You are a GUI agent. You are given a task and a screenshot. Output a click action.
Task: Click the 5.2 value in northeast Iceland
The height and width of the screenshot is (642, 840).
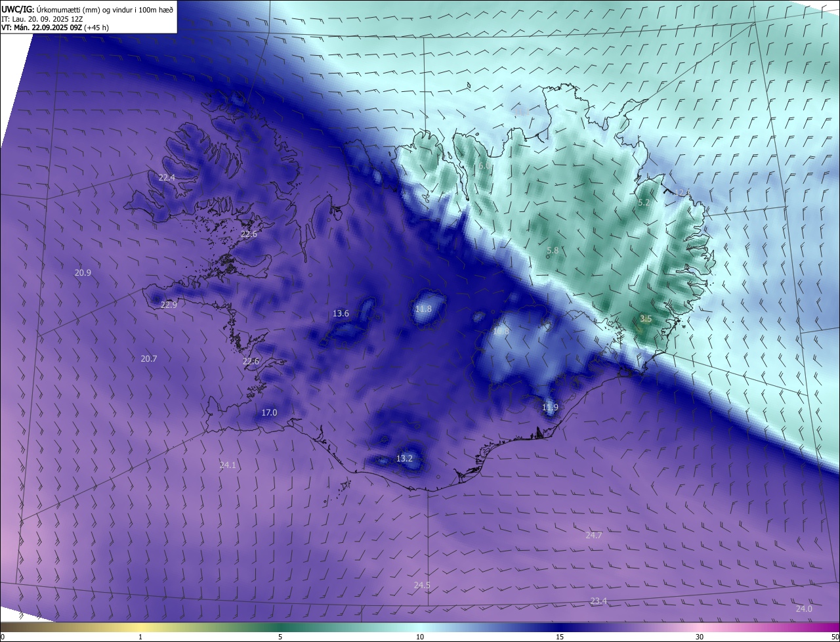(x=644, y=203)
